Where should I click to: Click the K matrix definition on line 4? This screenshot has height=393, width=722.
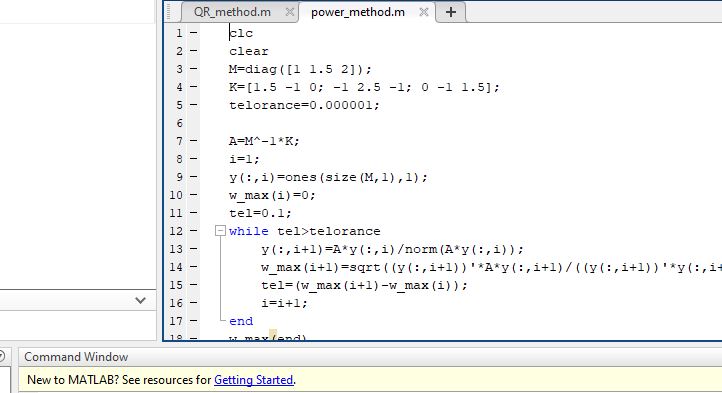pos(364,87)
